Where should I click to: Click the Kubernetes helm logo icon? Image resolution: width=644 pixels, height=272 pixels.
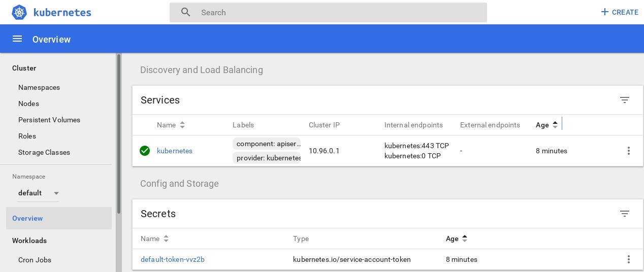[x=19, y=12]
